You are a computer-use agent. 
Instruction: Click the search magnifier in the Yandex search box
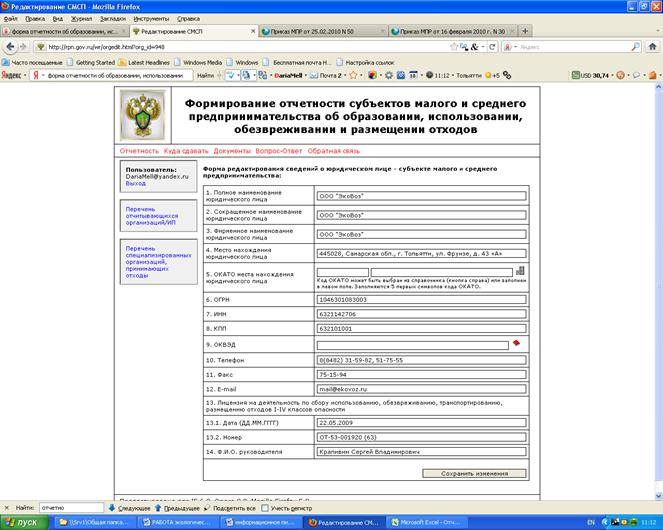coord(636,47)
